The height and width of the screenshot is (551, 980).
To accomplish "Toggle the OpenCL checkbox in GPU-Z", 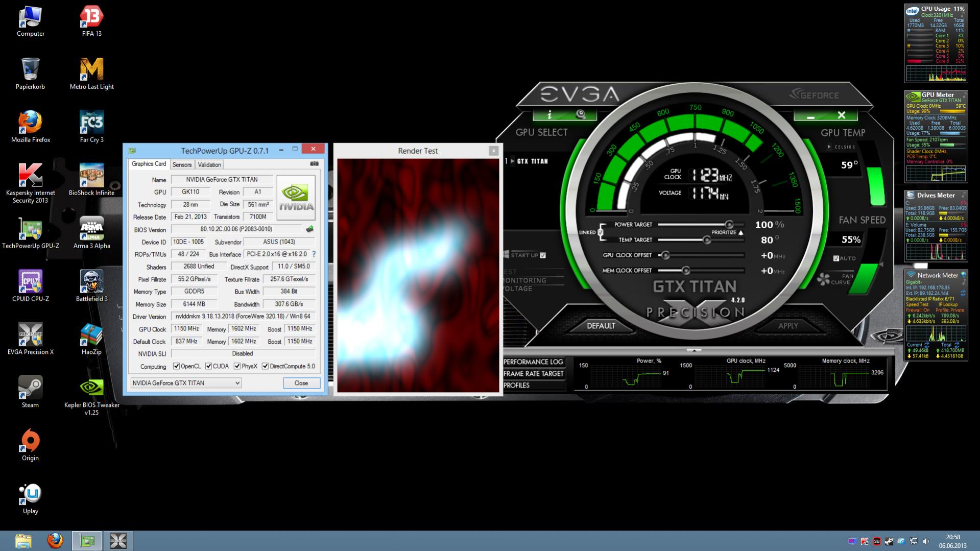I will (x=176, y=366).
